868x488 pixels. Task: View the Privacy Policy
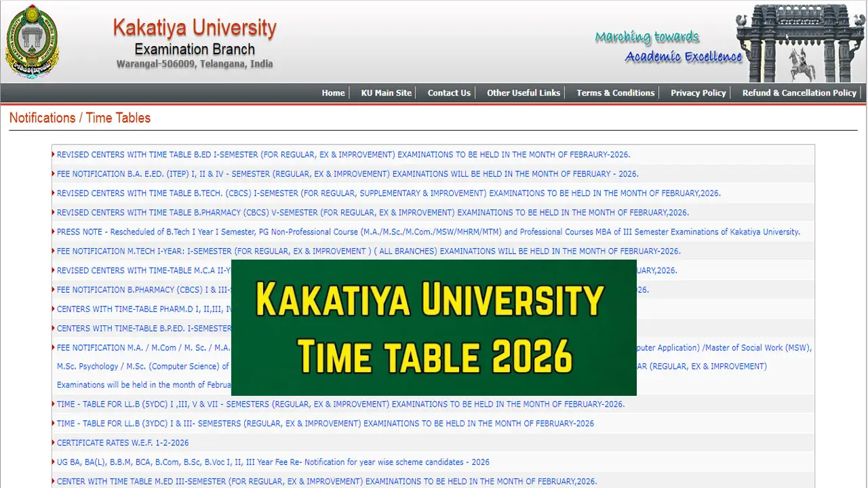[x=698, y=93]
